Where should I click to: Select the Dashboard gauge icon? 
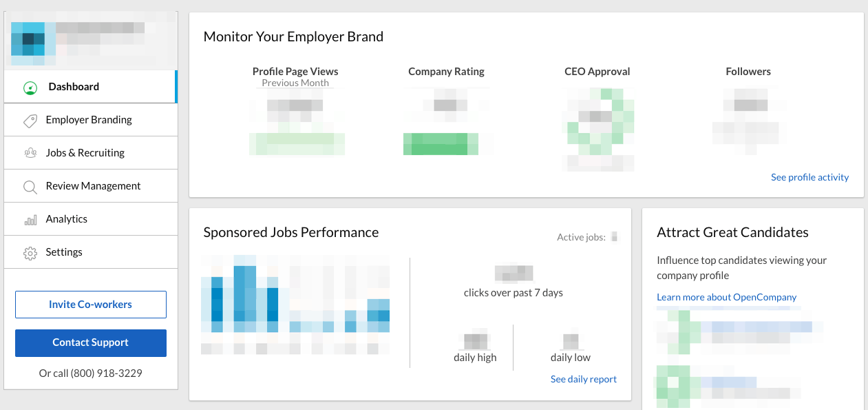[30, 87]
